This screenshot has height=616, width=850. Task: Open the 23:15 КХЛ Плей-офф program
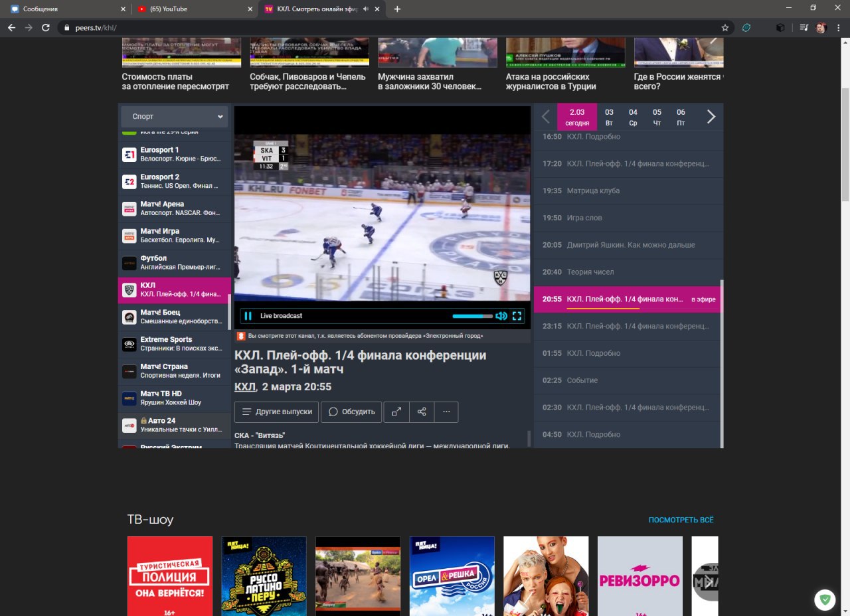tap(628, 326)
